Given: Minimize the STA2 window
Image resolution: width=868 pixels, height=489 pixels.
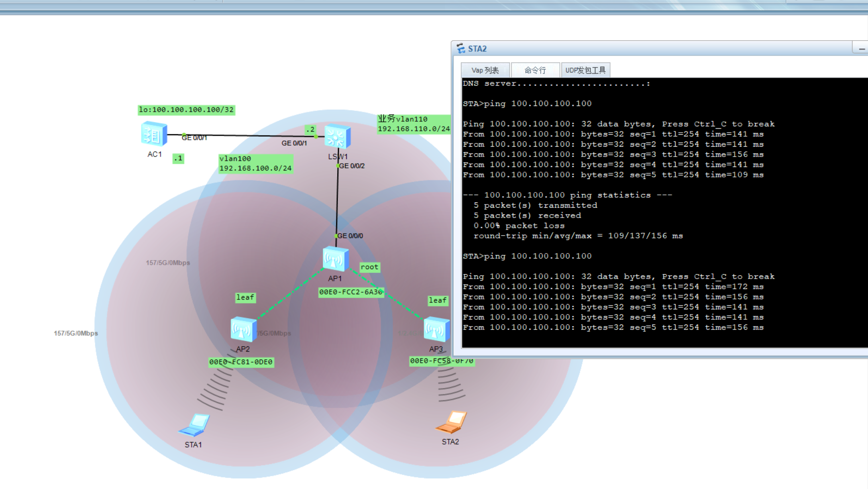Looking at the screenshot, I should pos(861,49).
